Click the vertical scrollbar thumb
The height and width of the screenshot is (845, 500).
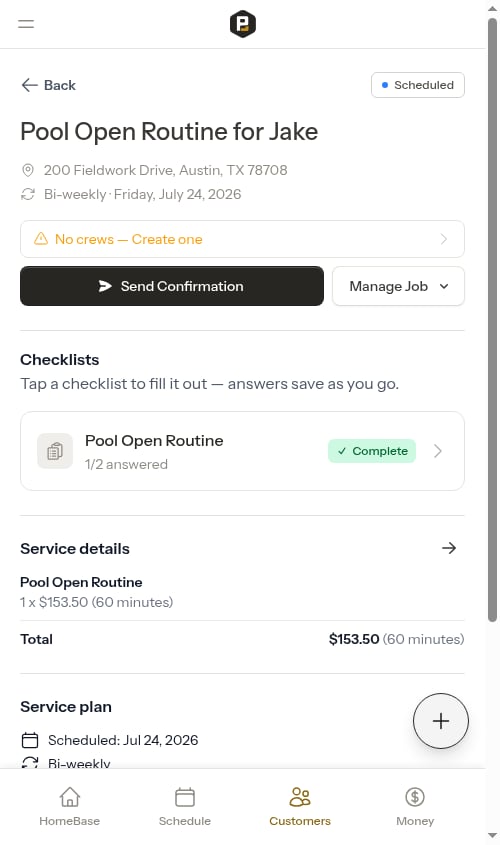(x=492, y=320)
